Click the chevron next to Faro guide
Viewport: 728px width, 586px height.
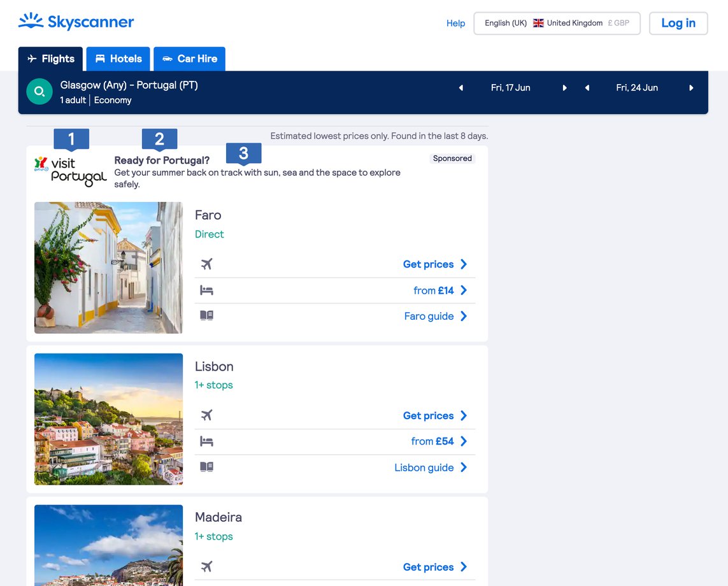pyautogui.click(x=464, y=316)
